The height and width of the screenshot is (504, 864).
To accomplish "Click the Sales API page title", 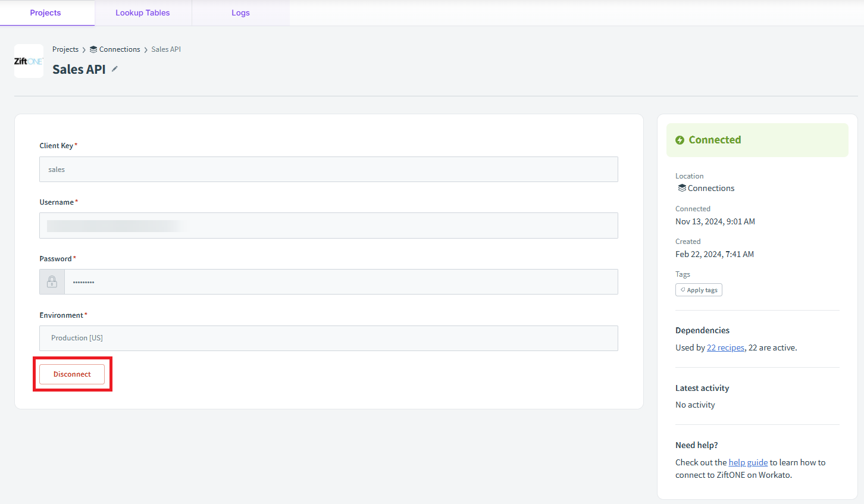I will (79, 69).
